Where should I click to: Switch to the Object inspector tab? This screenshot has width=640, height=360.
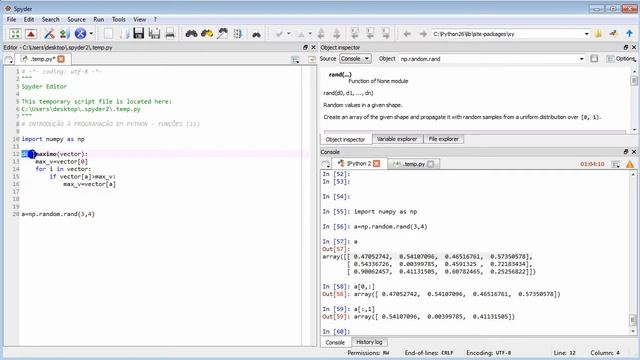click(x=345, y=139)
